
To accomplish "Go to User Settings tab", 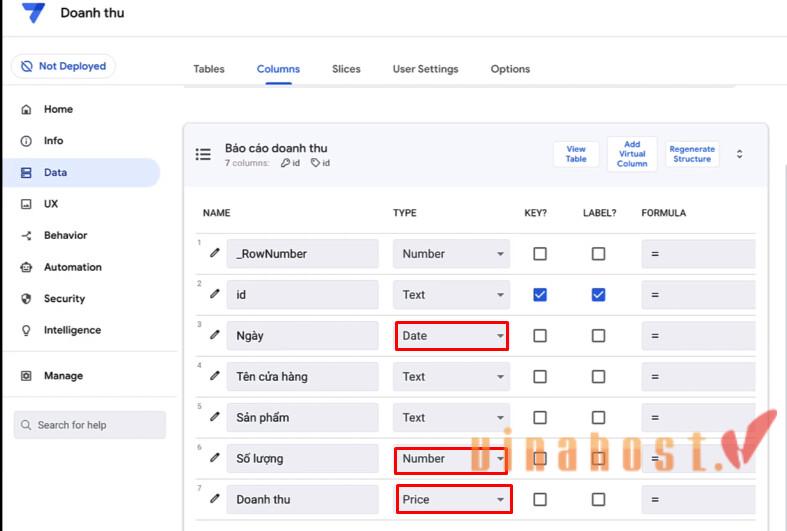I will [x=425, y=69].
